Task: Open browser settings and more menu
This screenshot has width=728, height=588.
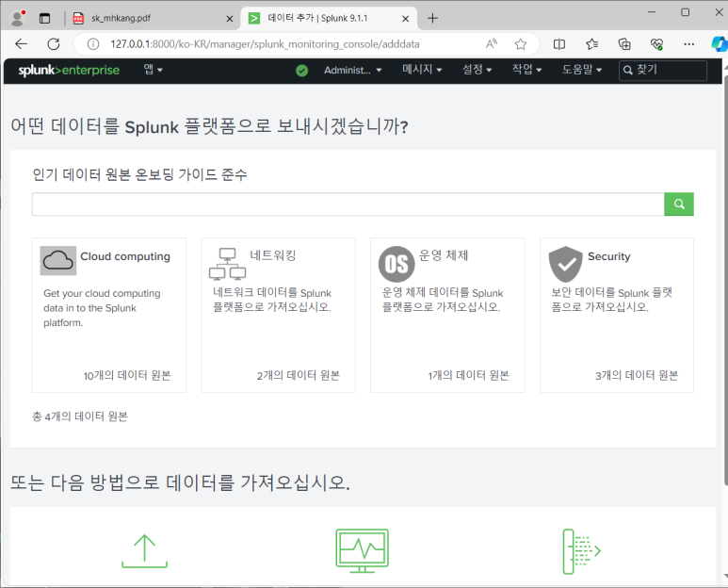Action: pos(689,44)
